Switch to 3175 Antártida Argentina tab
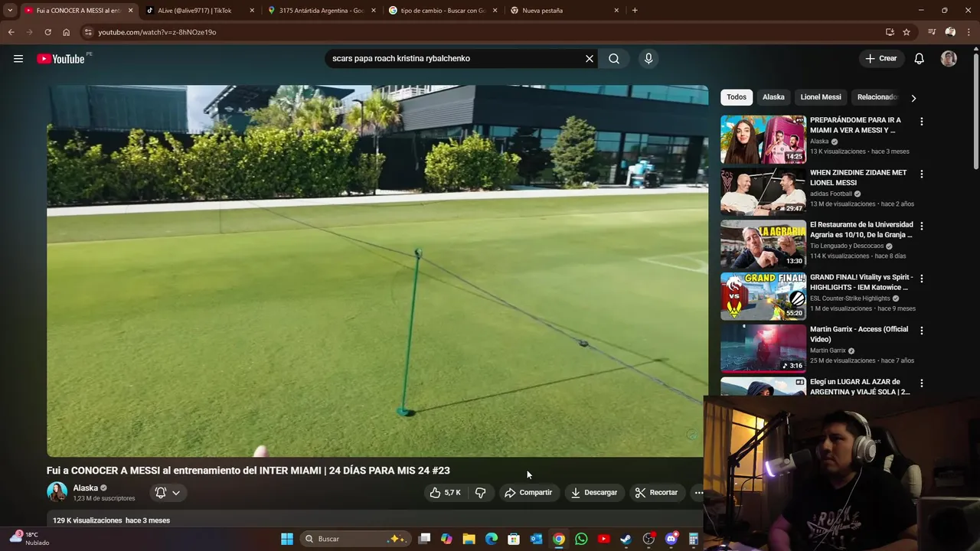This screenshot has width=980, height=551. (x=321, y=11)
